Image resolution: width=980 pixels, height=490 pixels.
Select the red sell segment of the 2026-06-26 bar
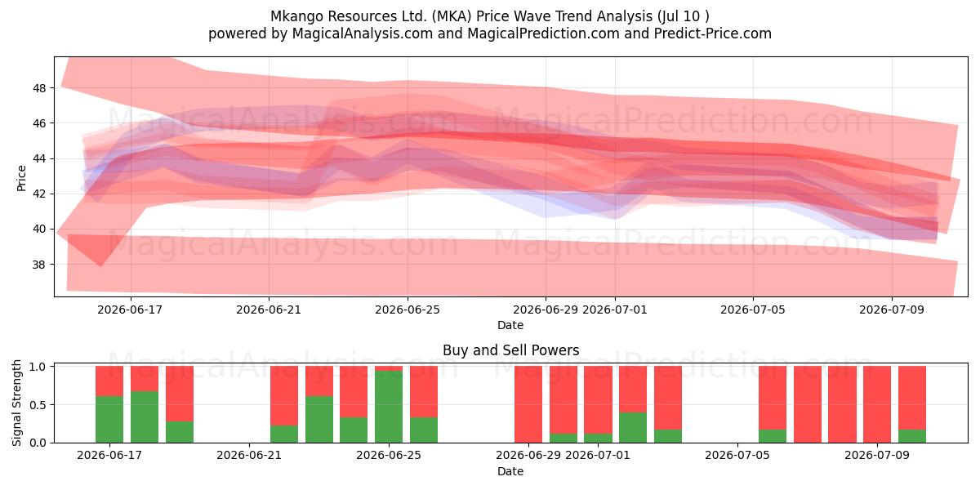point(424,392)
